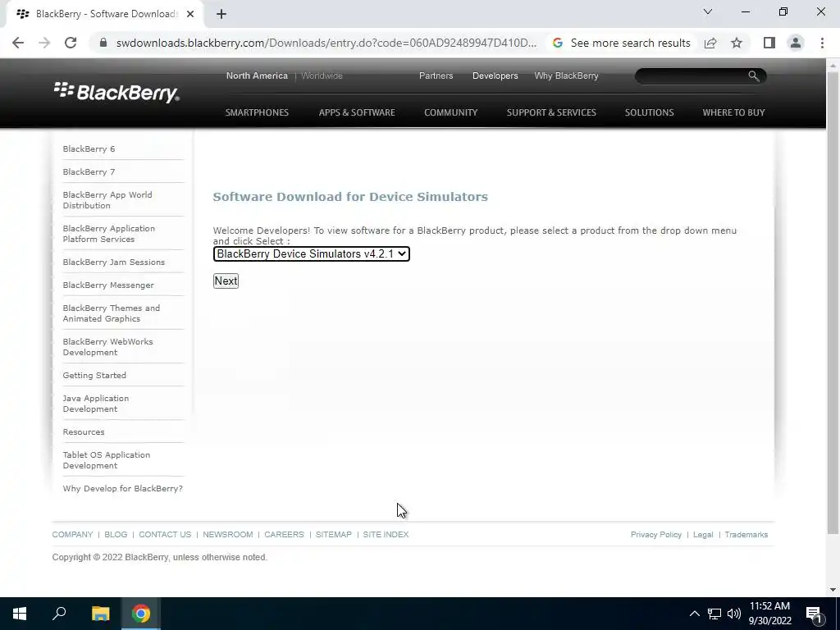Image resolution: width=840 pixels, height=630 pixels.
Task: Reload the page with refresh icon
Action: click(x=71, y=43)
